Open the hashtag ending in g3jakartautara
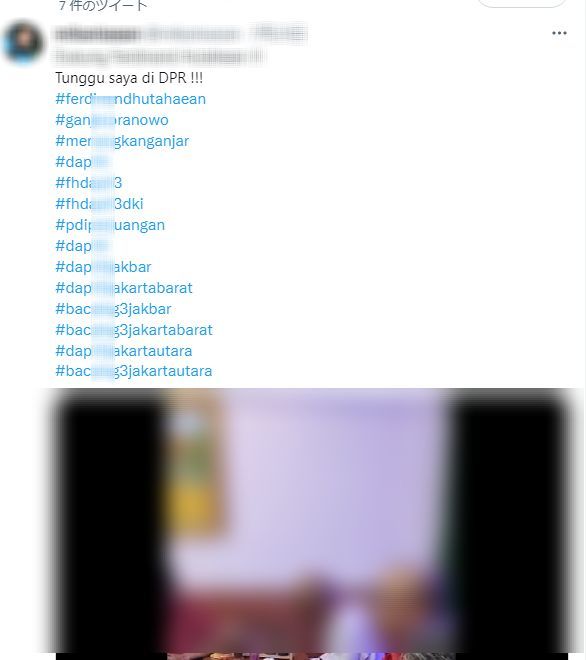 [134, 371]
